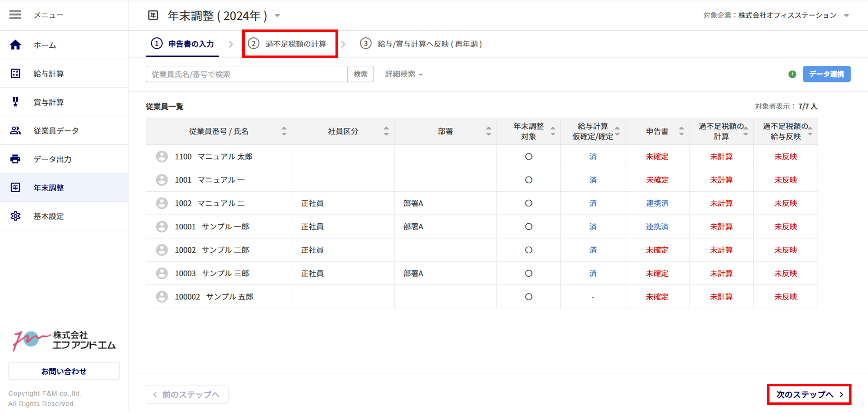
Task: Open the hamburger menu icon
Action: 15,15
